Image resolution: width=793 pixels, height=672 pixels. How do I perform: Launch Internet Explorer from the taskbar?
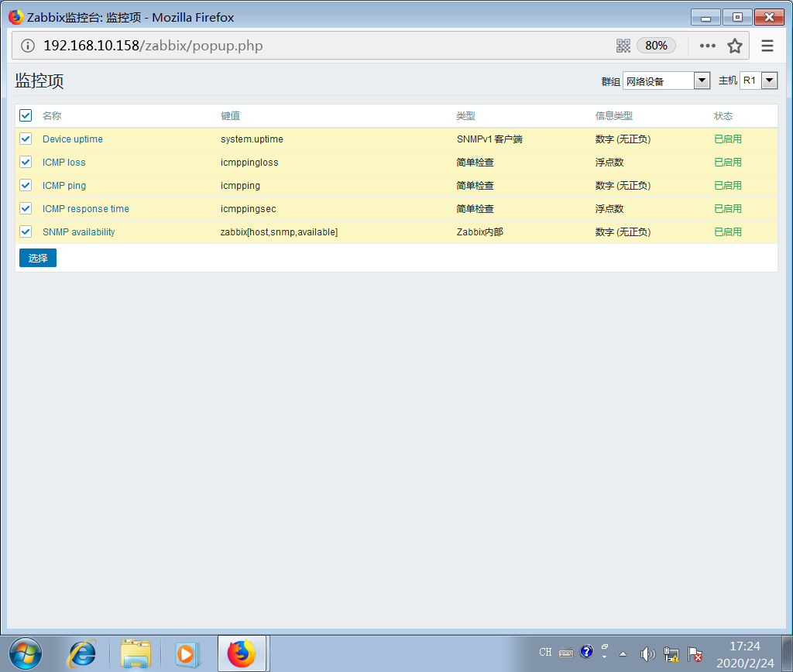click(x=81, y=653)
